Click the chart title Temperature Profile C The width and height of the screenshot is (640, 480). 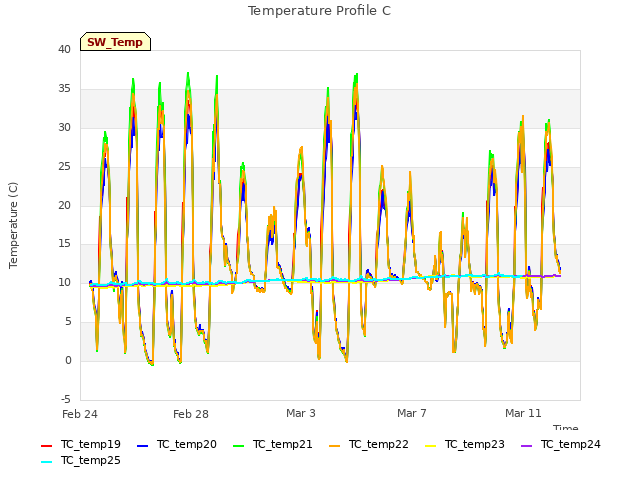[320, 11]
